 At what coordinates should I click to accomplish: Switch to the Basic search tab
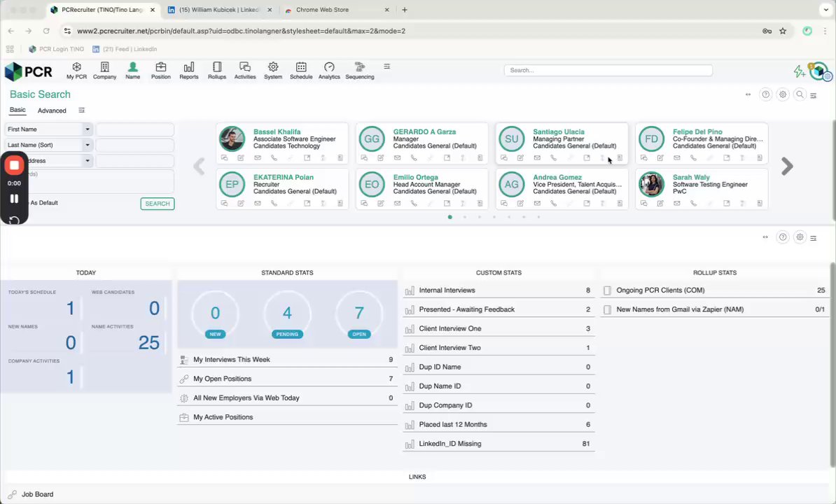[18, 110]
